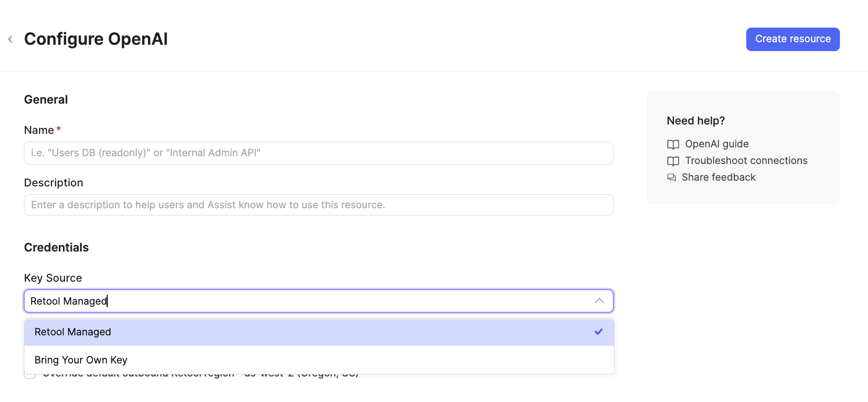Click the Configure OpenAI page title
The height and width of the screenshot is (402, 868).
coord(96,39)
